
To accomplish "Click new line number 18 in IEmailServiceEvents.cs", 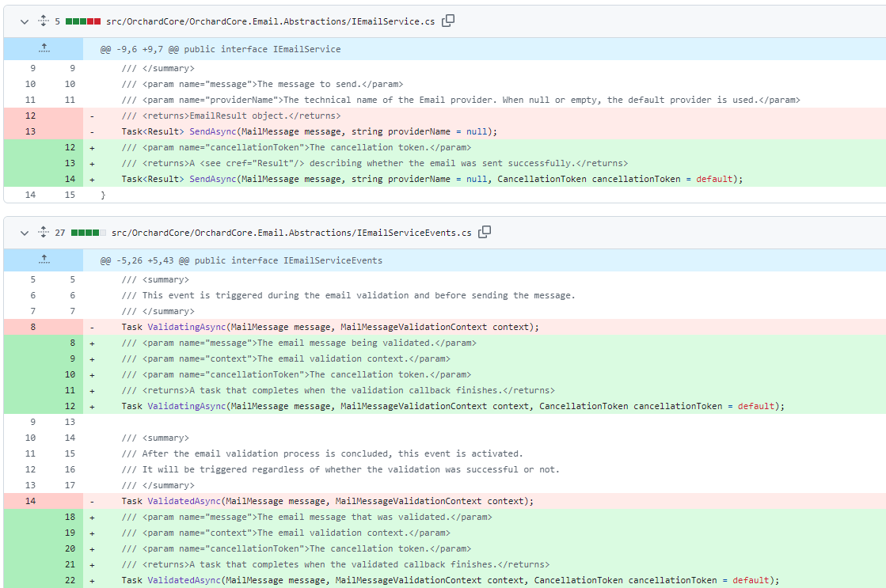I will pos(70,517).
